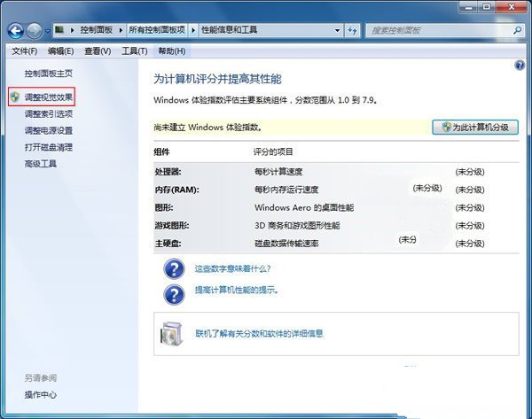
Task: Open the 编辑(E) menu
Action: click(x=60, y=51)
